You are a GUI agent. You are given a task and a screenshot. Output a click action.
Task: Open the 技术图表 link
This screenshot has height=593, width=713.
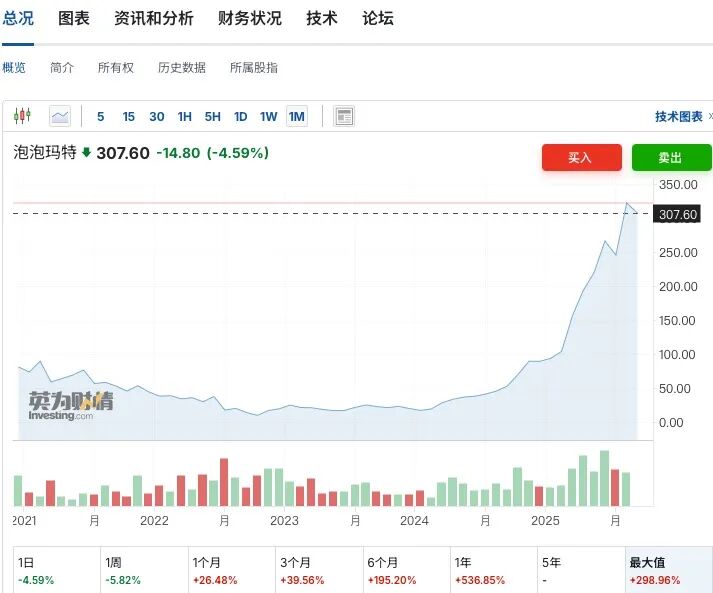(x=679, y=116)
